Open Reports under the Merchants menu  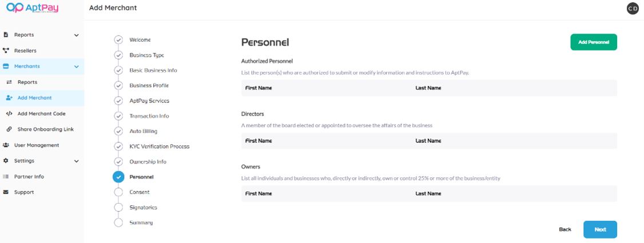coord(27,82)
